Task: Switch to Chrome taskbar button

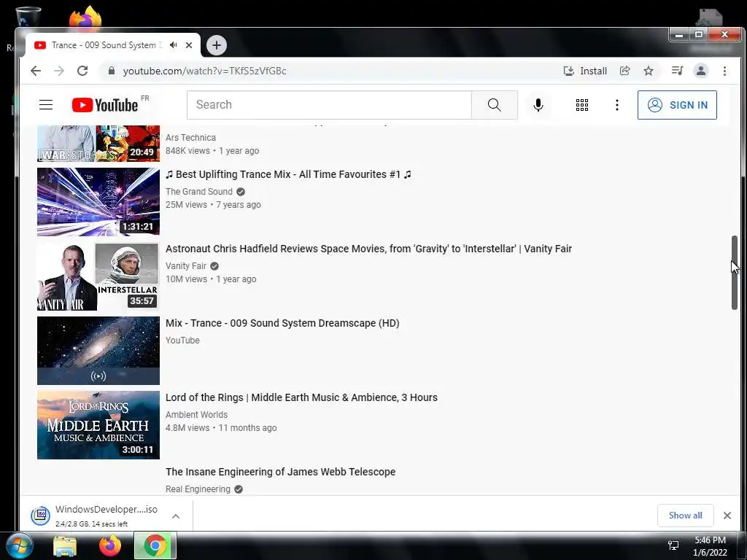Action: click(155, 545)
